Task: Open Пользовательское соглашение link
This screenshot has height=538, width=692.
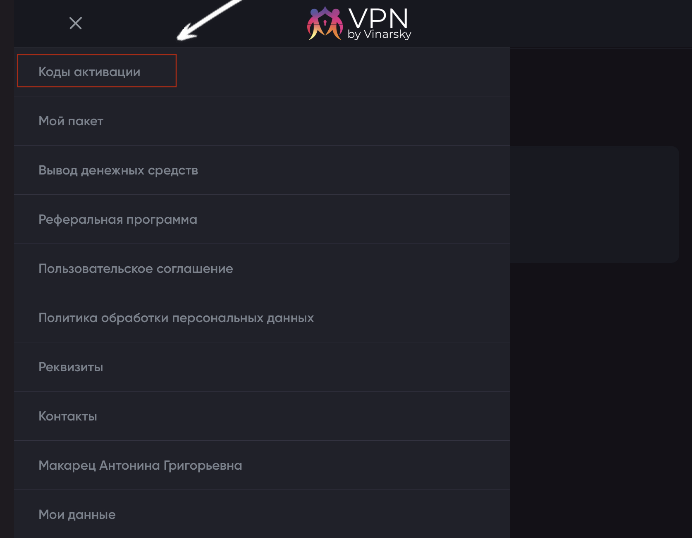Action: tap(135, 268)
